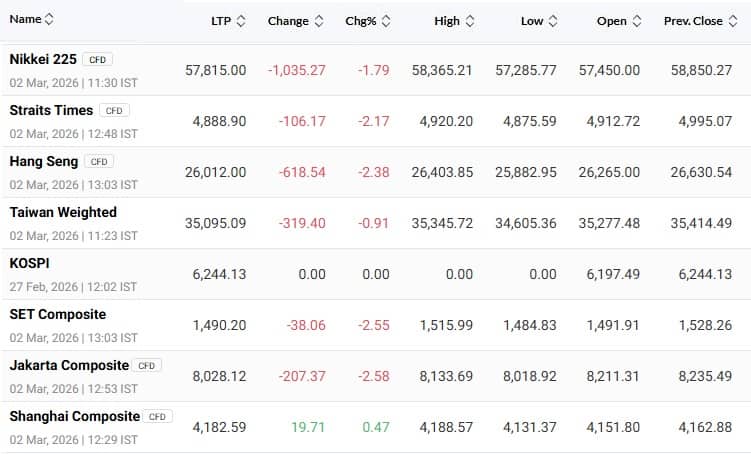Click Nikkei timestamp 11:30 IST
Viewport: 751px width, 454px height.
click(x=112, y=83)
